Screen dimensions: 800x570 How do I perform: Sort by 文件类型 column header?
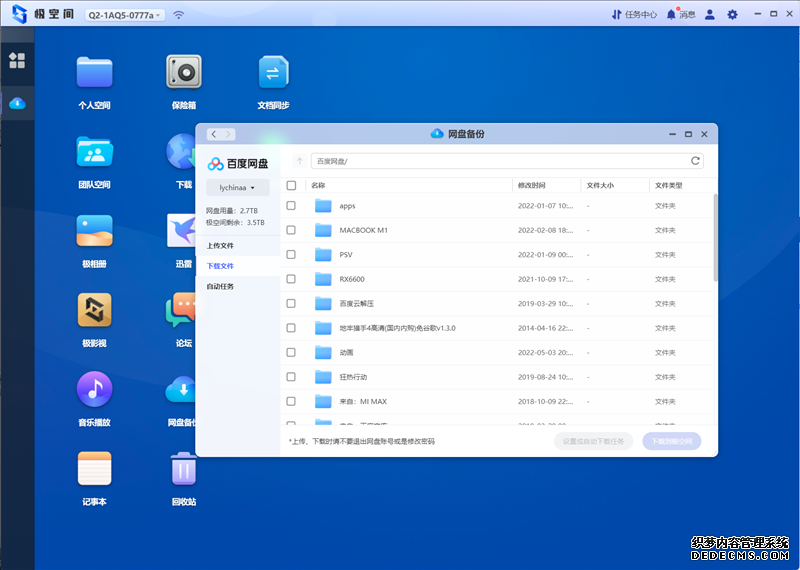pyautogui.click(x=668, y=185)
